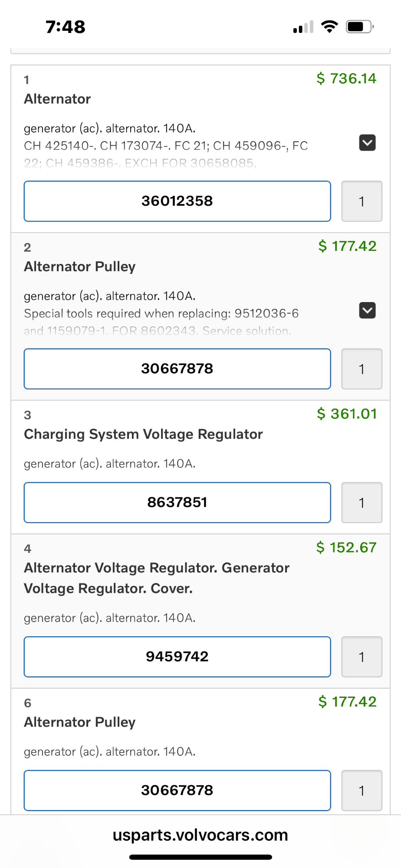Tap the cellular signal bars icon
Screen dimensions: 401x868
click(x=303, y=27)
